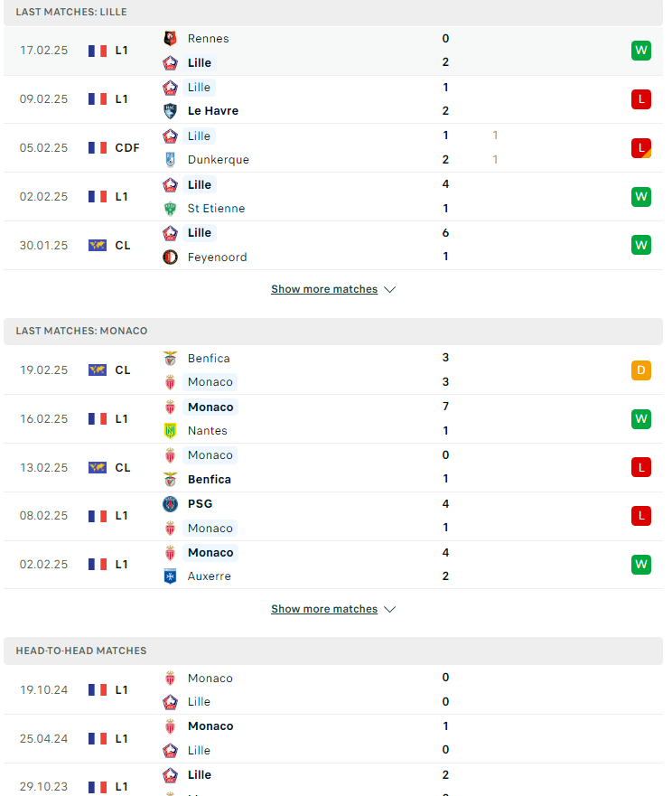
Task: Select Benfica team name in 13.02.25 match
Action: (210, 479)
